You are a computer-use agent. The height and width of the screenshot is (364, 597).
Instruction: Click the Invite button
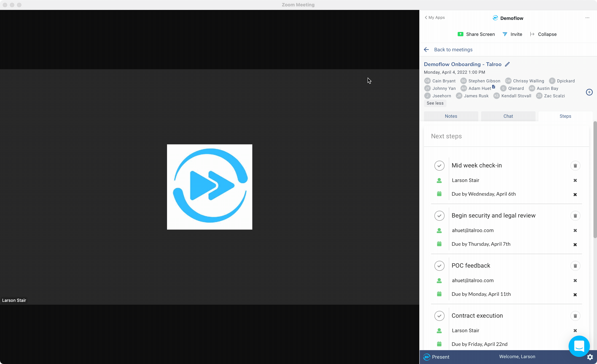pos(512,34)
